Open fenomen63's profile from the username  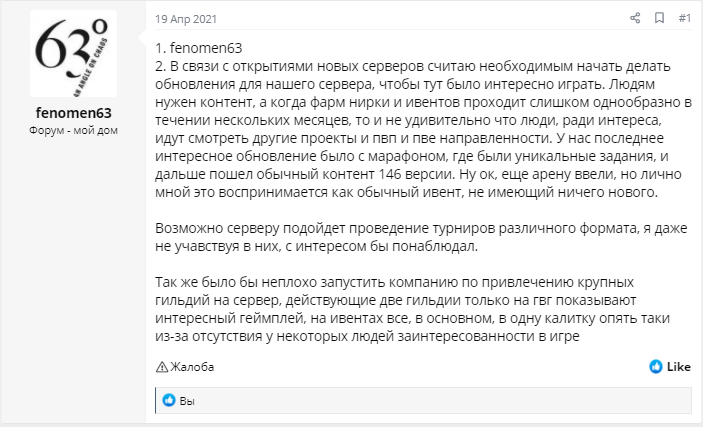tap(73, 111)
